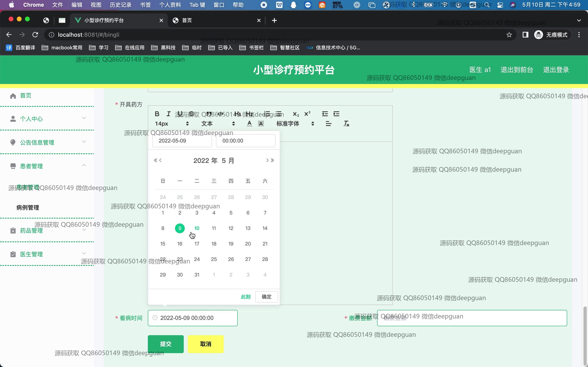The width and height of the screenshot is (588, 367).
Task: Click the superscript icon
Action: point(307,114)
